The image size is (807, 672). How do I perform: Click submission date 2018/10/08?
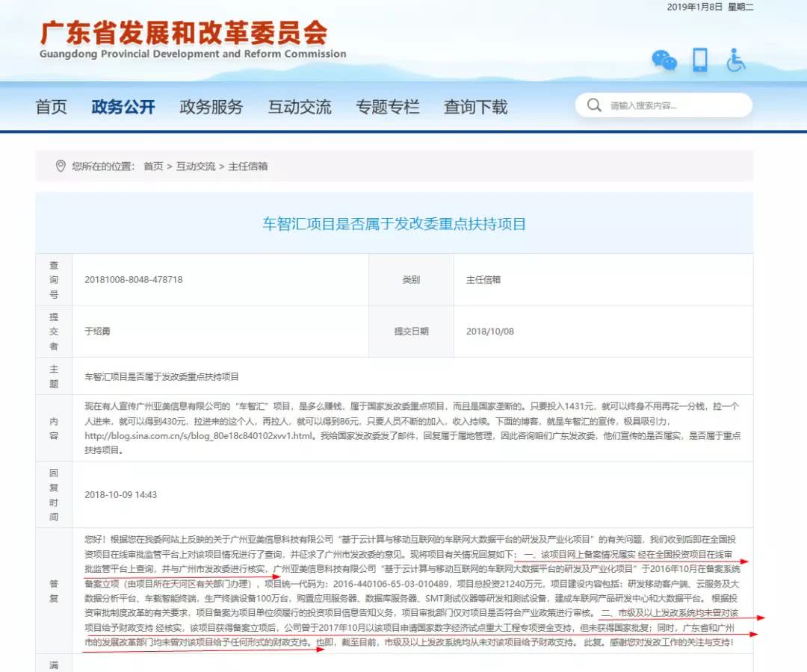pyautogui.click(x=490, y=331)
